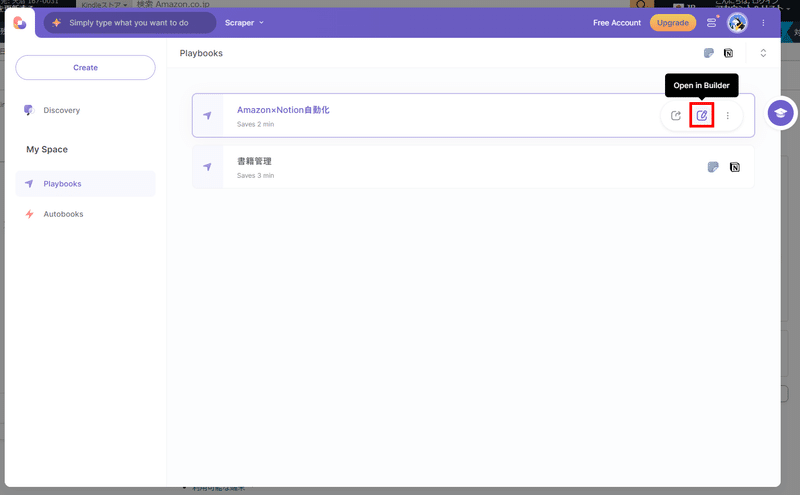The image size is (800, 495).
Task: Open the graduation cap tutorial button
Action: coord(780,113)
